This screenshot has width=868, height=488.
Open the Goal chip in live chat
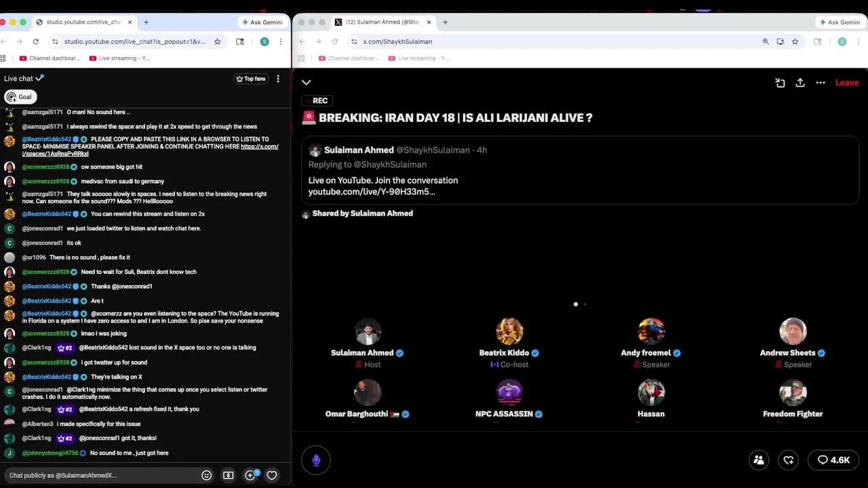click(x=19, y=97)
